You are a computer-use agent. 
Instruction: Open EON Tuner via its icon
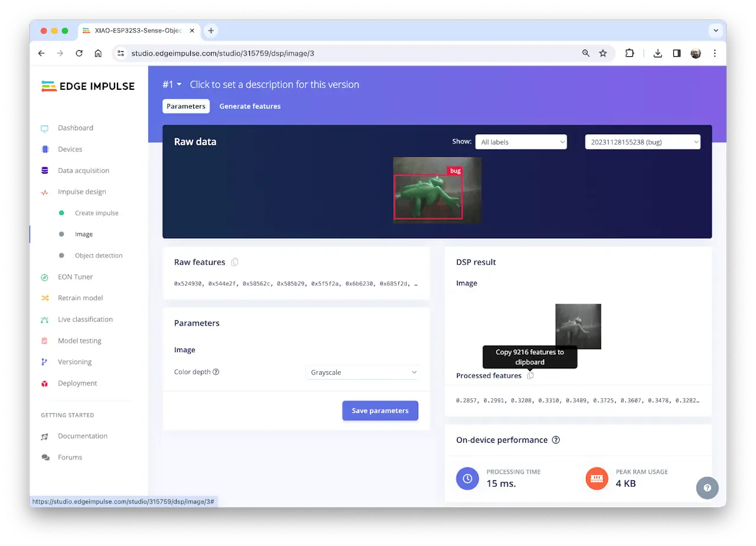pos(45,277)
